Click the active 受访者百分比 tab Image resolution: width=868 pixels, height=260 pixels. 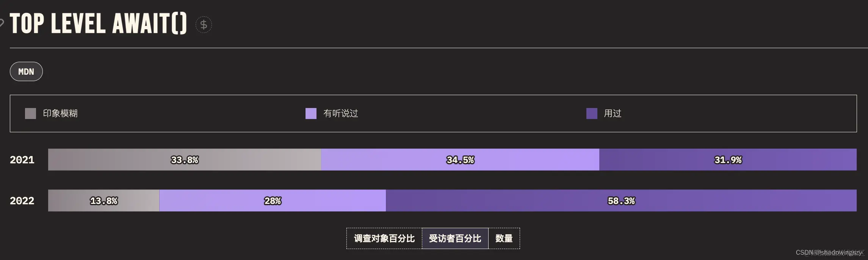(x=455, y=238)
